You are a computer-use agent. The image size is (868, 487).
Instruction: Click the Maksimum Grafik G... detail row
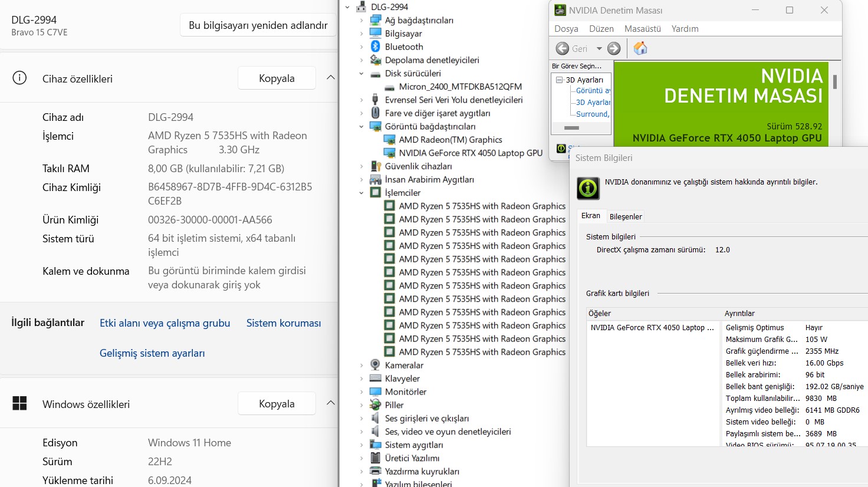(x=794, y=340)
